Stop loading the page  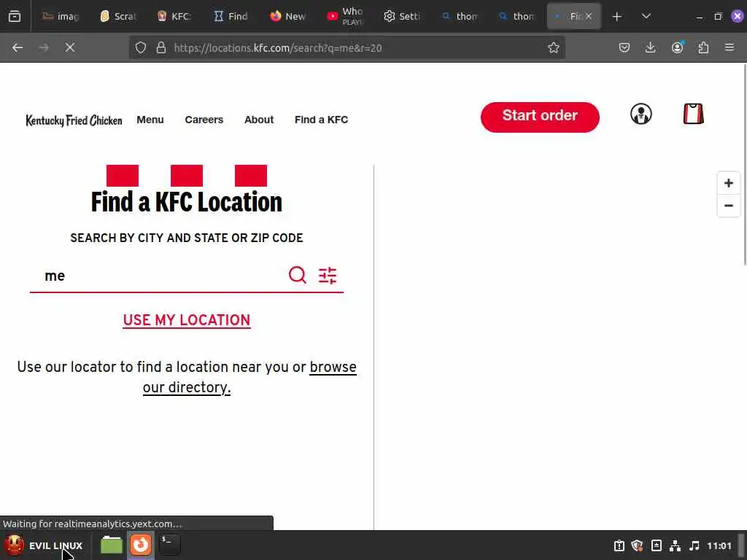point(70,47)
